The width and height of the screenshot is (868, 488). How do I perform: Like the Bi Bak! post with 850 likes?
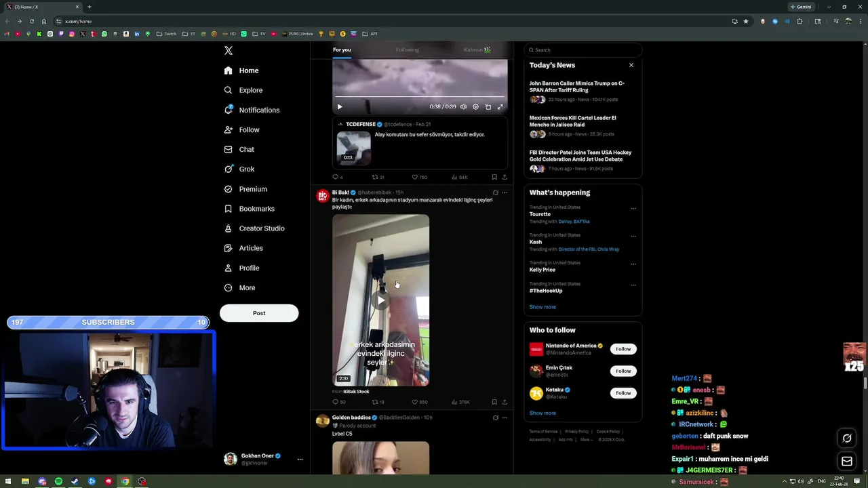click(419, 402)
